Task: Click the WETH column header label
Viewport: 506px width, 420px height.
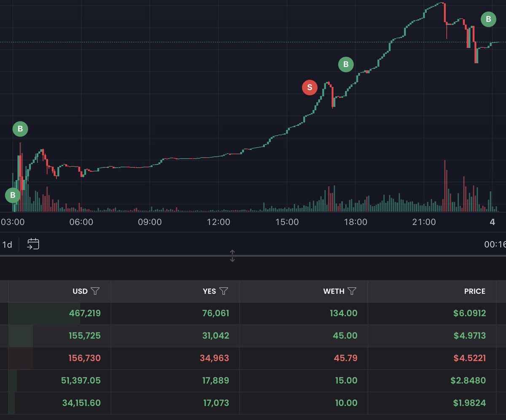Action: (x=334, y=291)
